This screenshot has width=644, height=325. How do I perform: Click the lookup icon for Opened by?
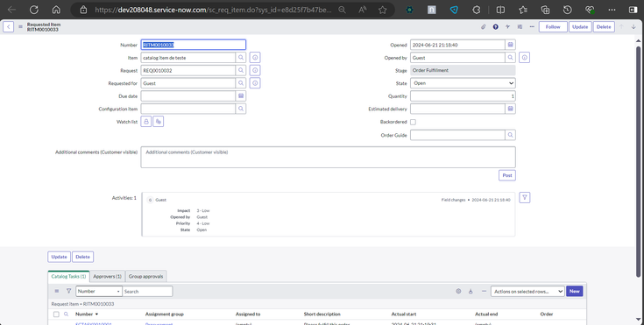(510, 58)
